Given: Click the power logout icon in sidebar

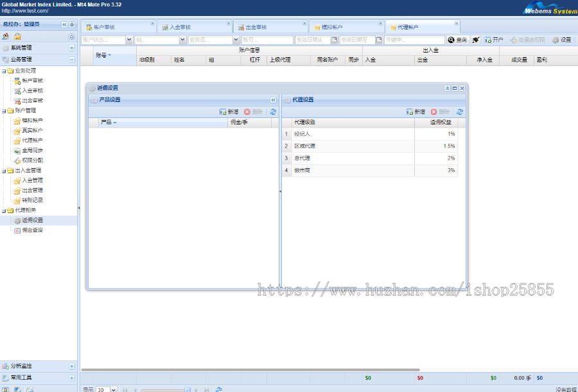Looking at the screenshot, I should [71, 37].
